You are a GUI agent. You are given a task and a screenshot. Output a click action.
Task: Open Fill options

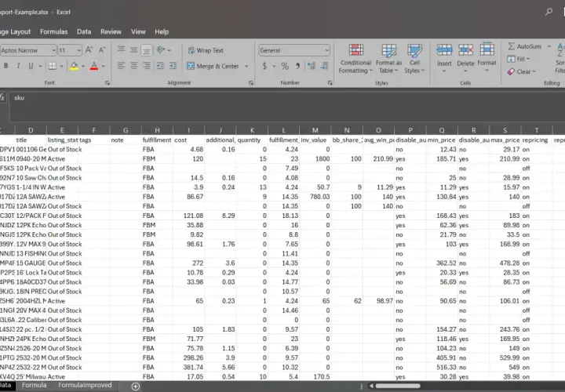(x=519, y=59)
